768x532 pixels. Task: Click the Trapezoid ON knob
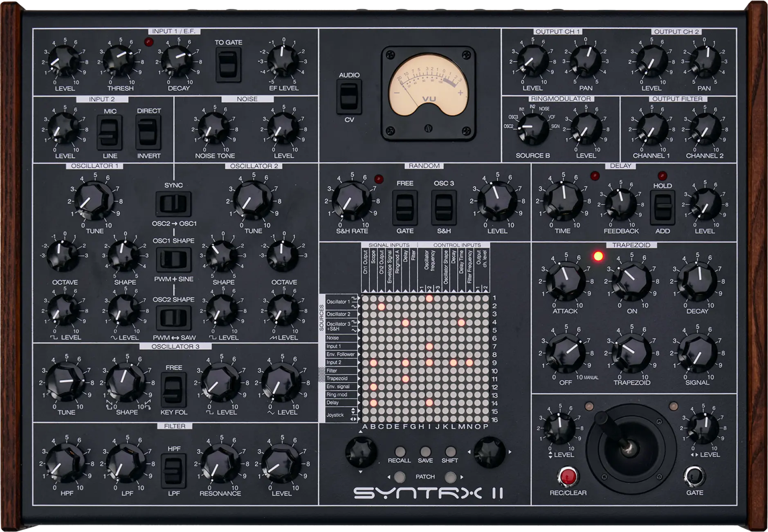(632, 281)
